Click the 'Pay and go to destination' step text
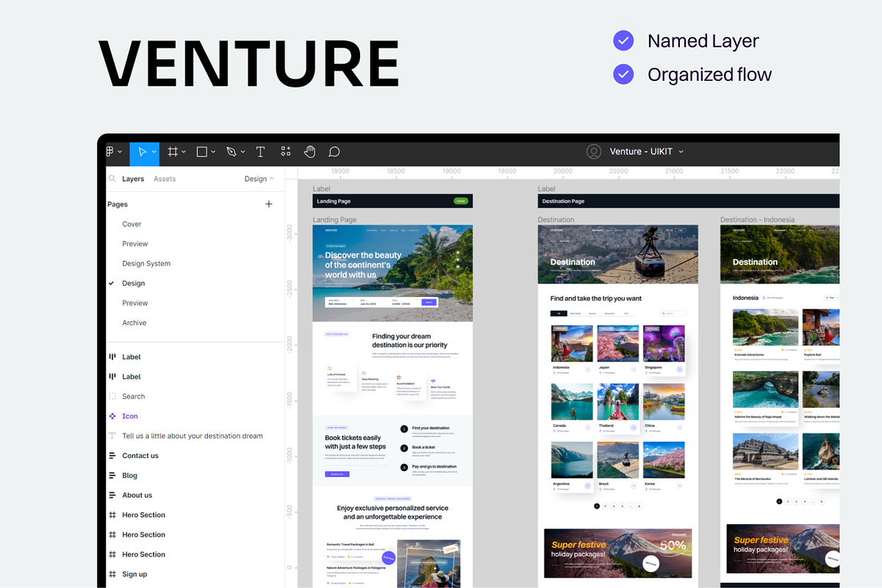 [x=434, y=467]
